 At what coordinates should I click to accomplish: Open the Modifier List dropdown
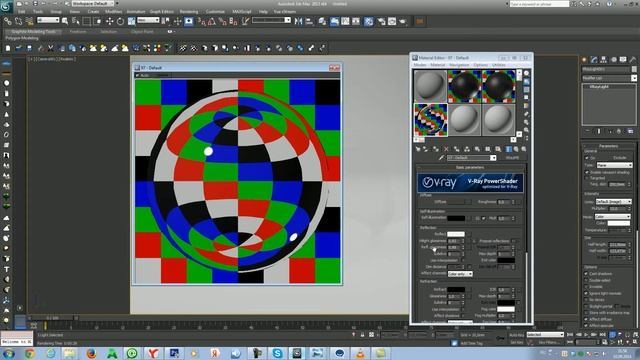pos(609,78)
